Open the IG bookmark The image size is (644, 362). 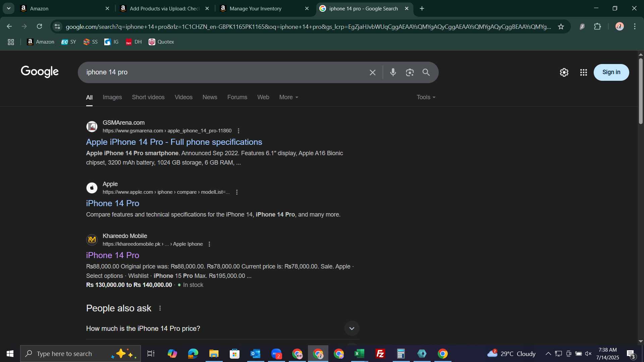pyautogui.click(x=111, y=42)
